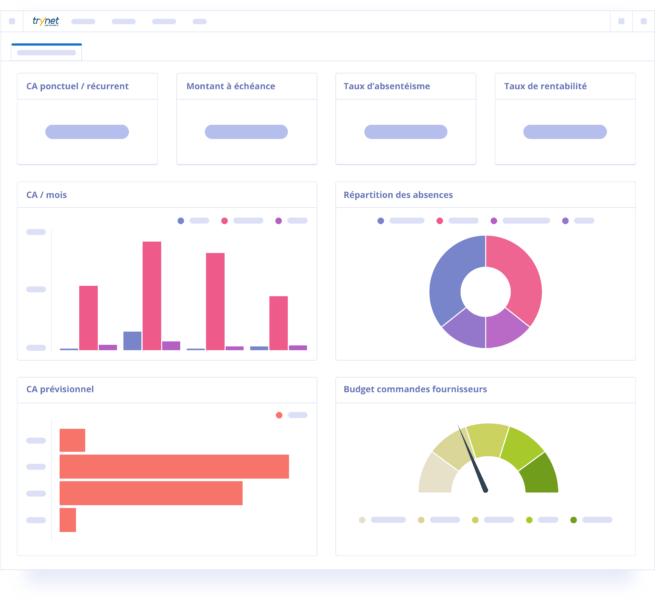The image size is (655, 600).
Task: Toggle the coral legend dot in CA prévisionnel
Action: click(279, 415)
